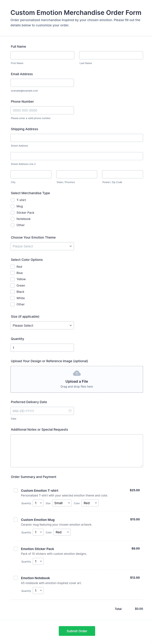Click the Postal / Zip Code field
Image resolution: width=152 pixels, height=644 pixels.
[x=122, y=174]
